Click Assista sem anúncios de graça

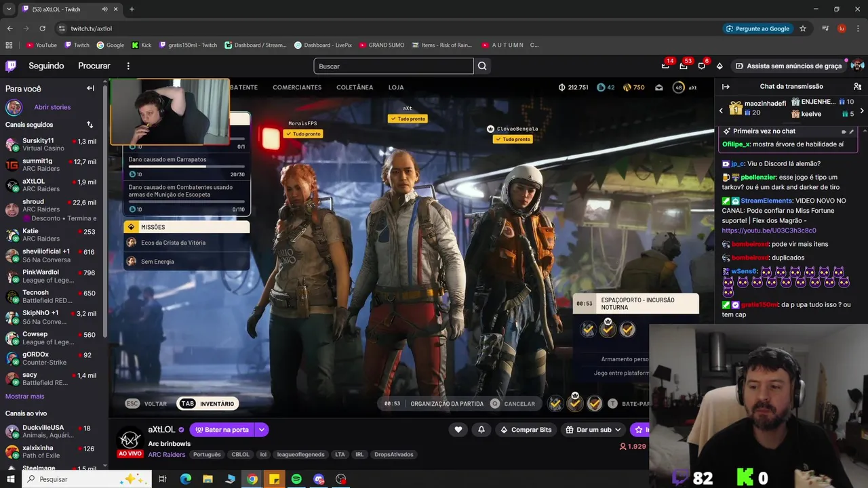point(789,66)
